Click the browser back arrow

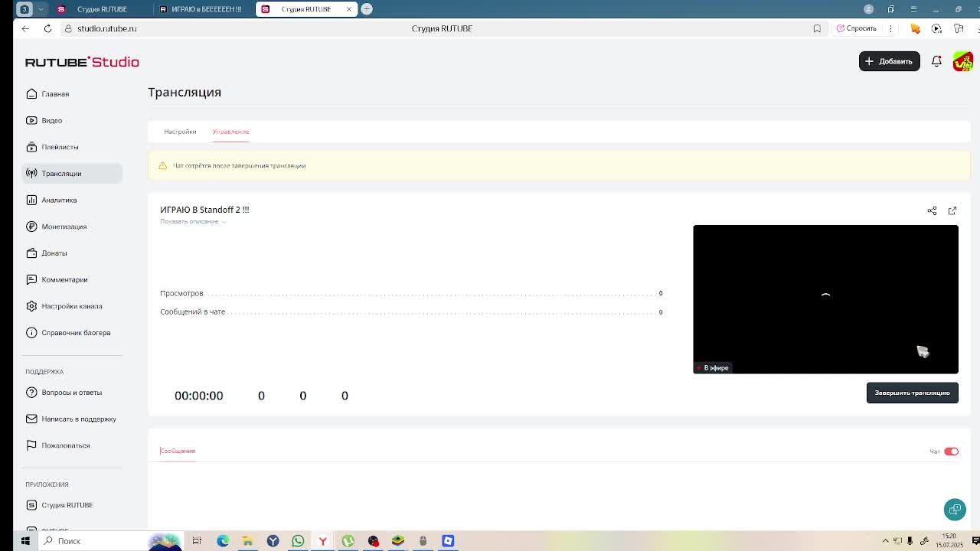tap(25, 28)
